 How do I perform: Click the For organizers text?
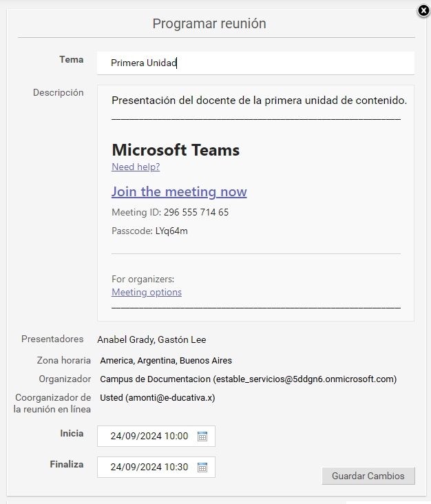(x=143, y=279)
